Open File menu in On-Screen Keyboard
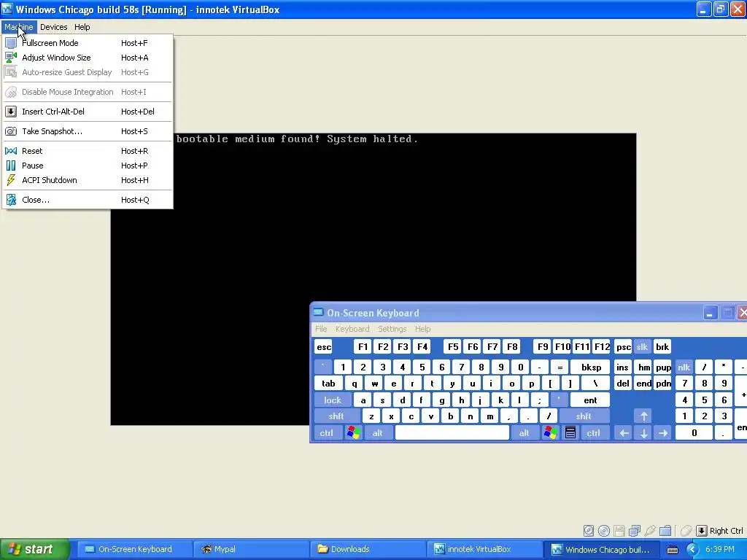The width and height of the screenshot is (747, 560). coord(321,329)
